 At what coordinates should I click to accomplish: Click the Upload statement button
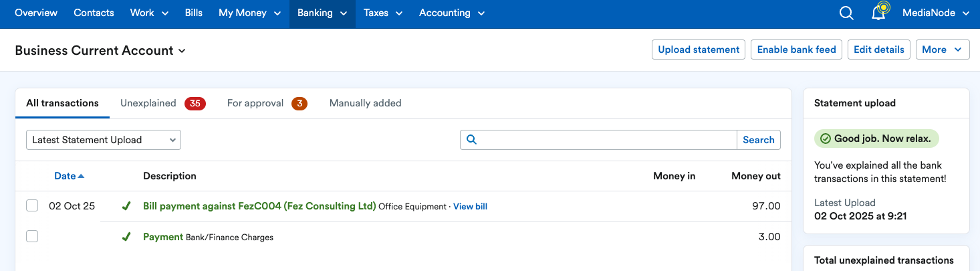(x=699, y=50)
